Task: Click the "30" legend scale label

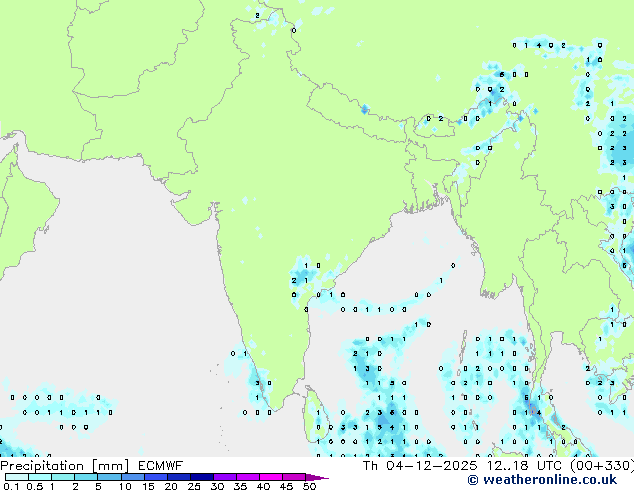Action: tap(217, 486)
